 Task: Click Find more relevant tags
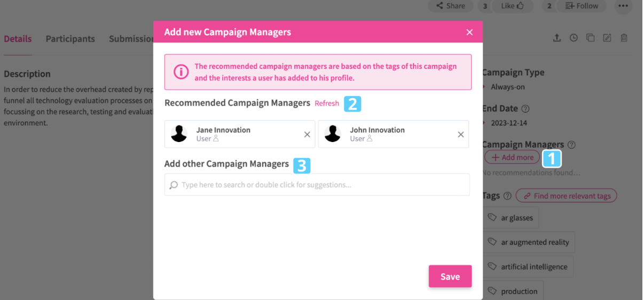(566, 196)
